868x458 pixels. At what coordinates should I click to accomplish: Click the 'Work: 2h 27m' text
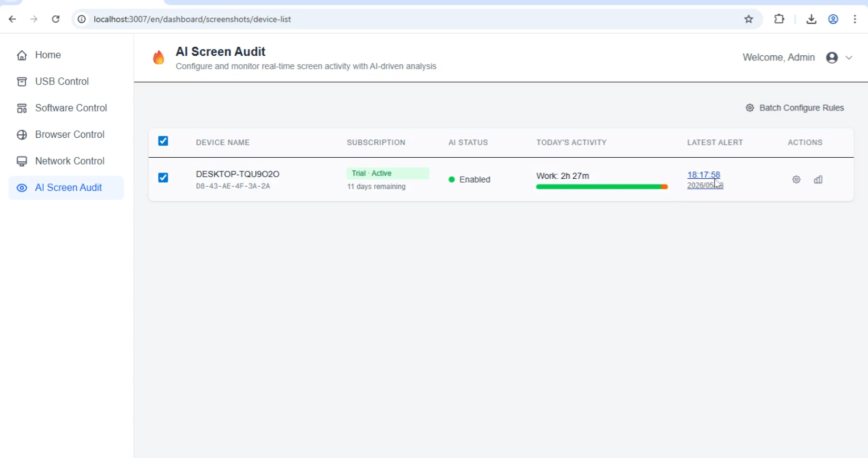point(563,176)
